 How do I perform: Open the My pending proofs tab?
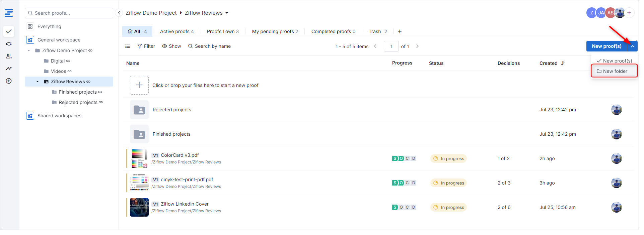[x=275, y=31]
